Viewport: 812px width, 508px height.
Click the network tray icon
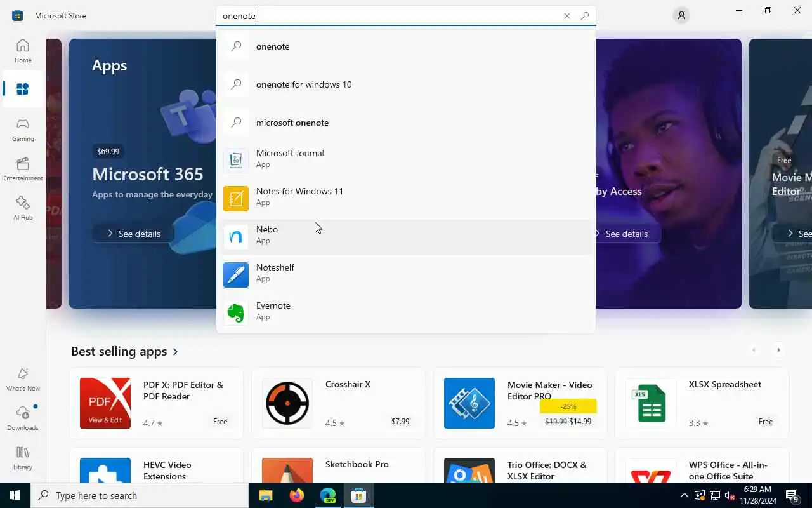(x=714, y=495)
